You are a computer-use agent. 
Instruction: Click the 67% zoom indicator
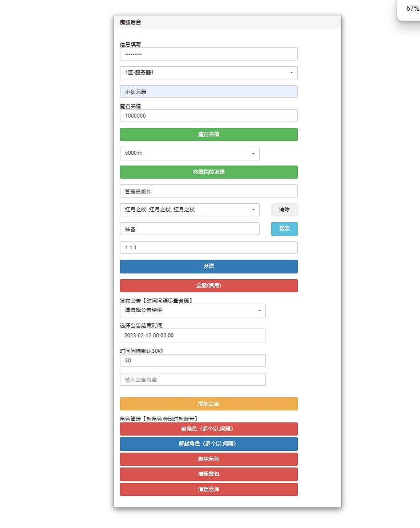click(x=412, y=9)
